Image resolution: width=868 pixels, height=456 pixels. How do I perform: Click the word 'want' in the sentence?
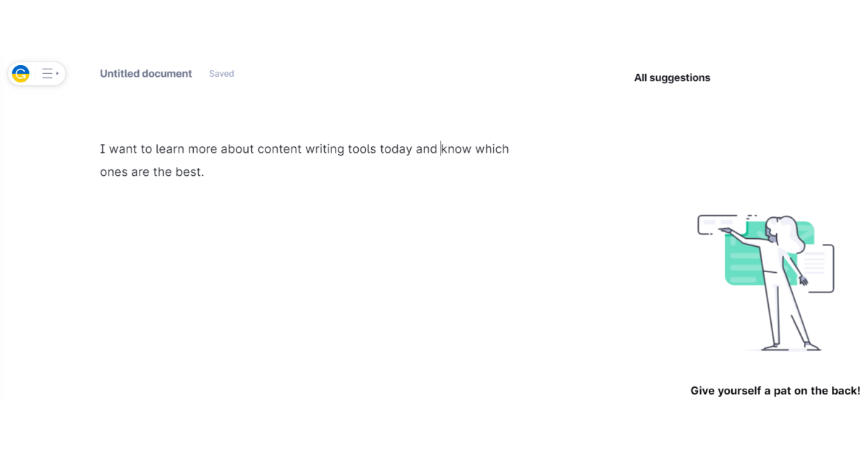point(123,149)
